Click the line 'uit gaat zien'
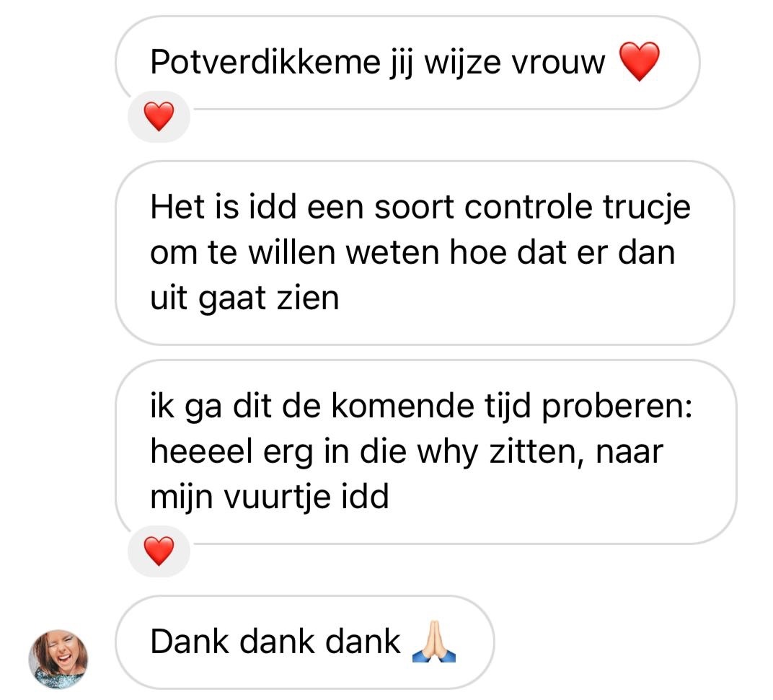Image resolution: width=773 pixels, height=700 pixels. coord(244,298)
